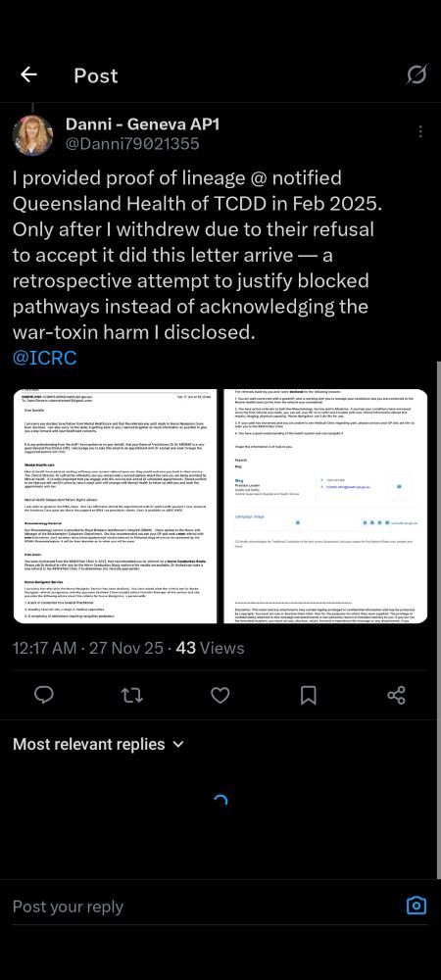Tap the camera icon in reply bar
441x980 pixels.
pos(416,906)
